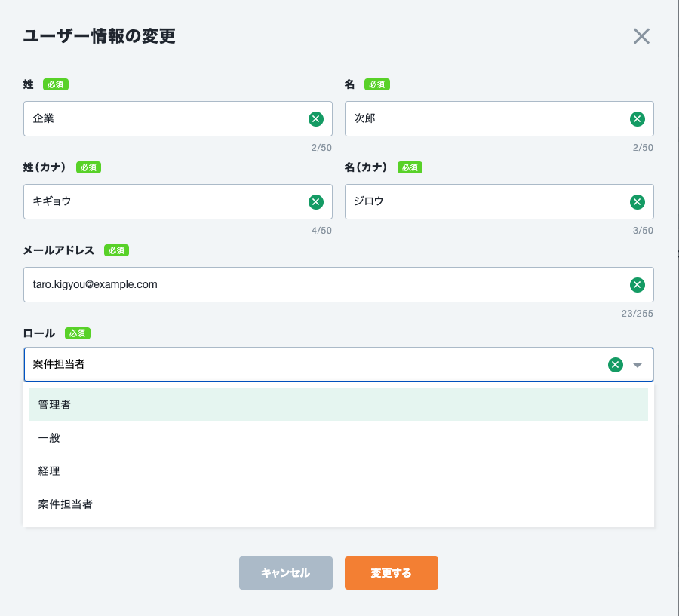Clear the selected ロール value

pos(616,365)
